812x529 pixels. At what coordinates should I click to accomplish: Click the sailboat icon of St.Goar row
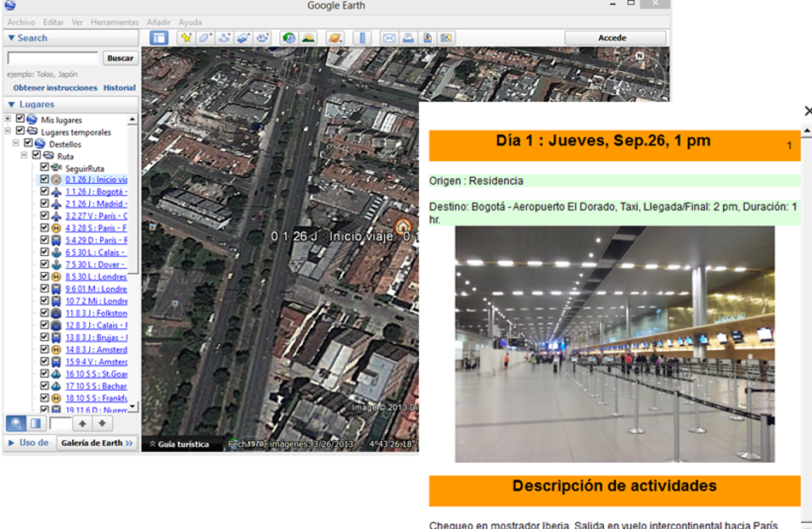point(56,374)
